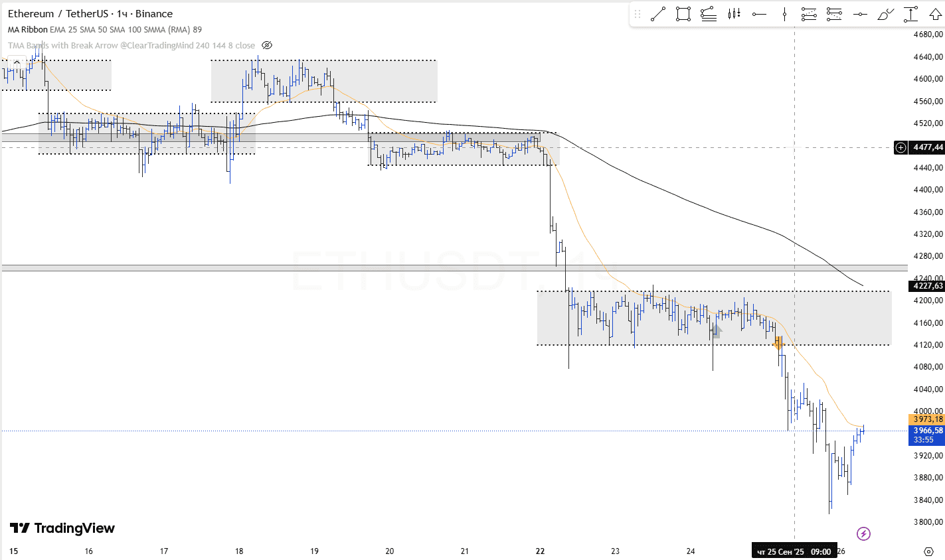The height and width of the screenshot is (560, 945).
Task: Click the plus button at price 4477,44
Action: 901,147
